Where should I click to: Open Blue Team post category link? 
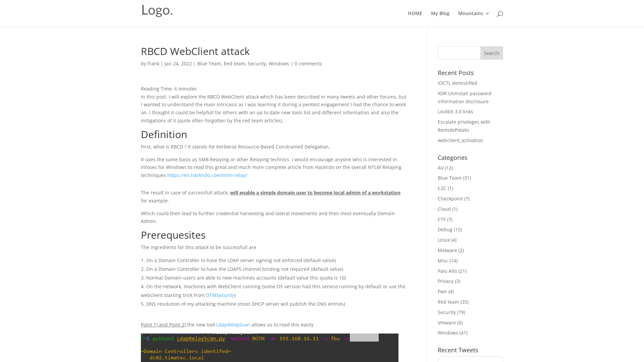coord(209,64)
